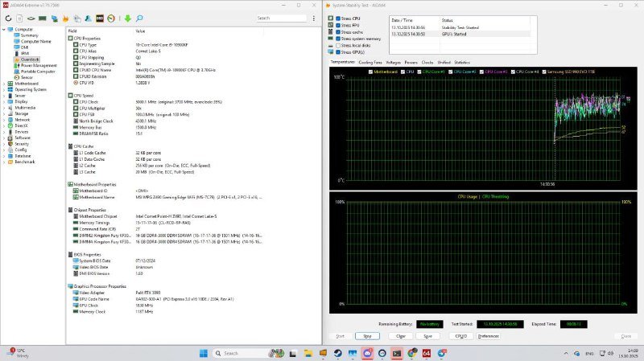Click the user/person toolbar icon
Viewport: 644px width, 361px height.
pyautogui.click(x=88, y=18)
